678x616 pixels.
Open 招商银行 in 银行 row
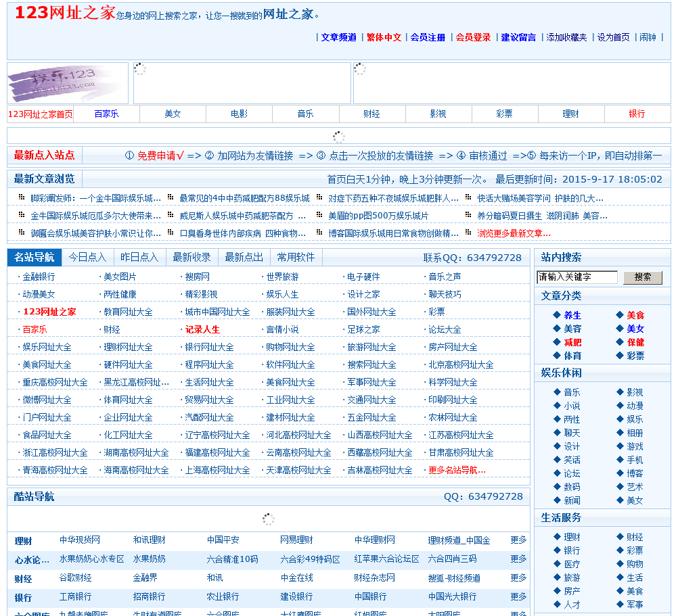point(149,597)
